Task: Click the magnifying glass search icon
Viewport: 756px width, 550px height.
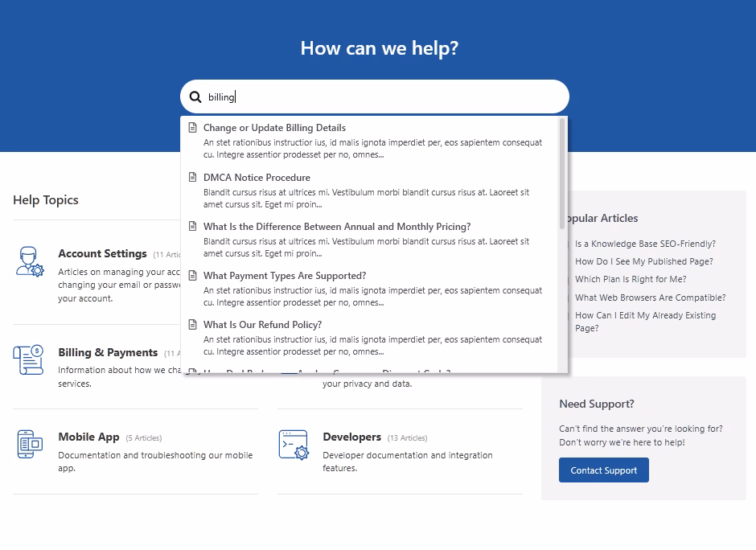Action: pyautogui.click(x=195, y=96)
